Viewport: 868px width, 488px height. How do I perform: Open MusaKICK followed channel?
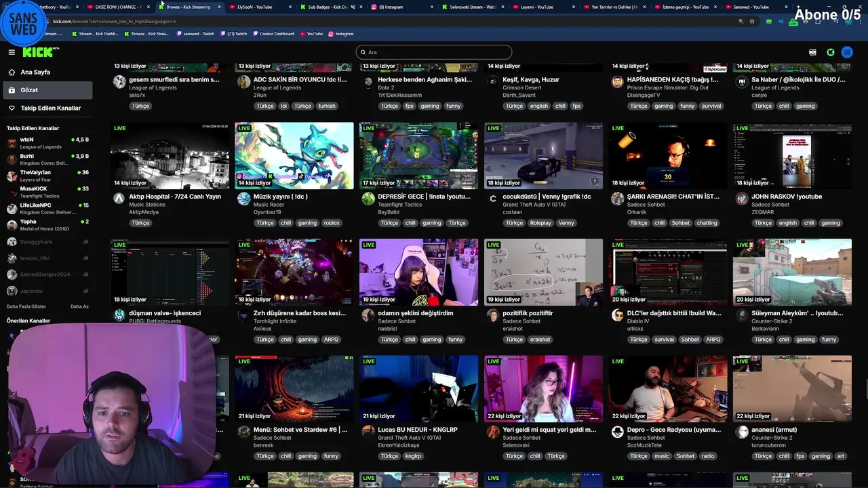pyautogui.click(x=47, y=192)
